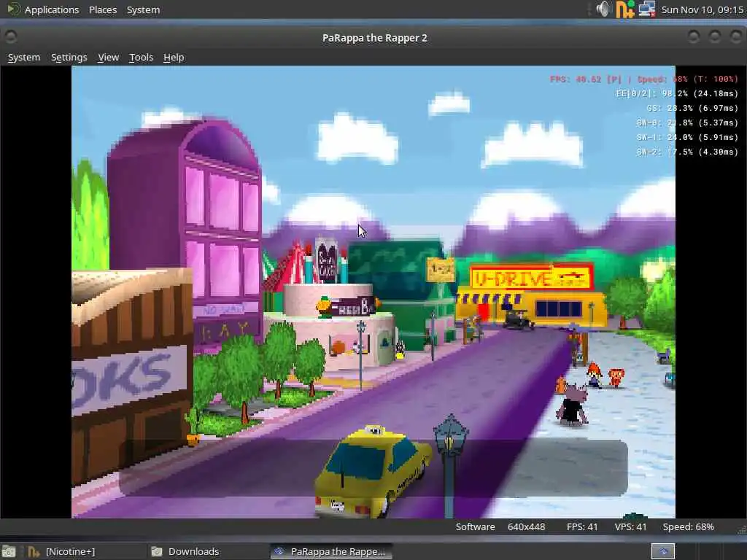Click the yellow taxi in the game view
The height and width of the screenshot is (560, 747).
click(373, 472)
